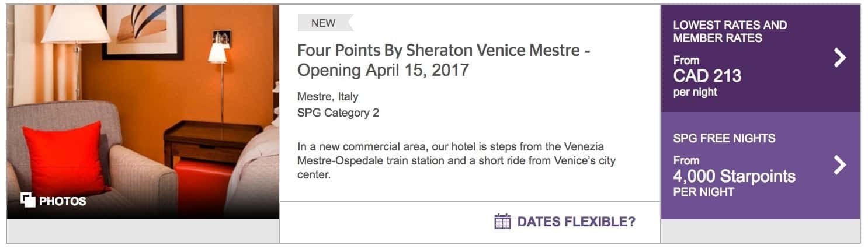Screen dimensions: 868x252
Task: Click the SPG Category 2 label
Action: [338, 113]
